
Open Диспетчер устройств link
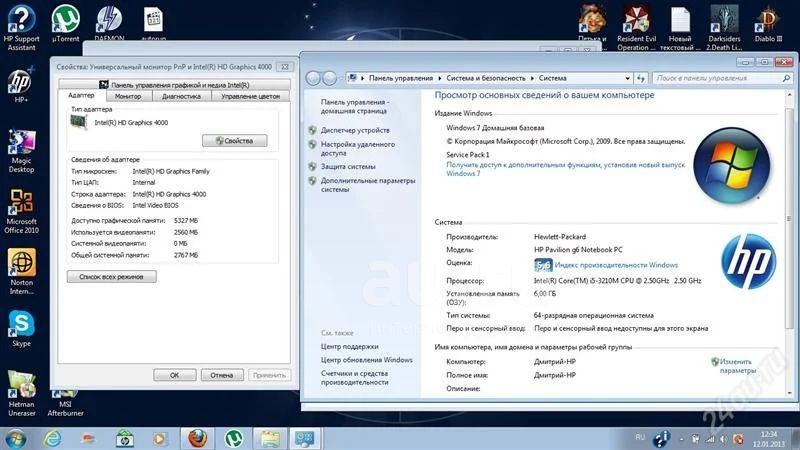point(355,130)
